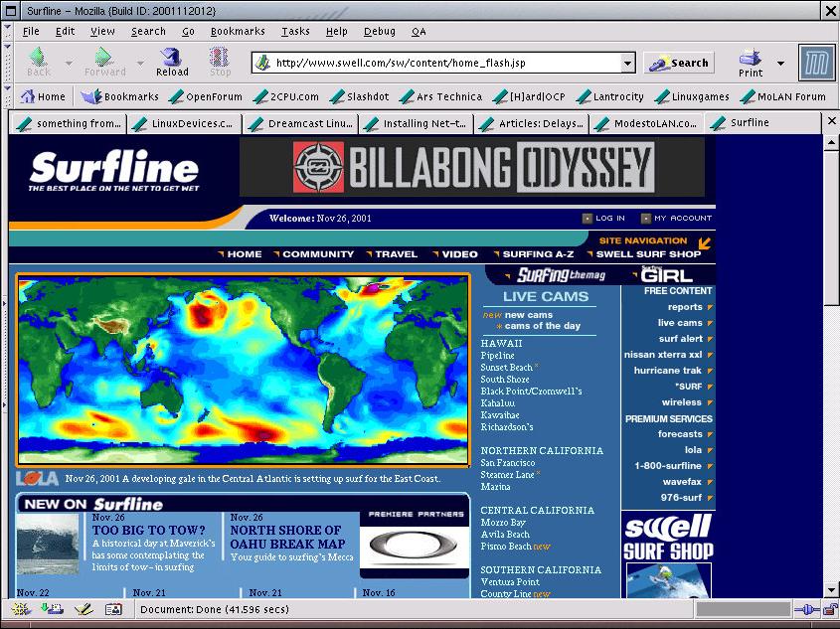Screen dimensions: 840x629
Task: Open the Steamer Lane cam link
Action: pos(507,474)
